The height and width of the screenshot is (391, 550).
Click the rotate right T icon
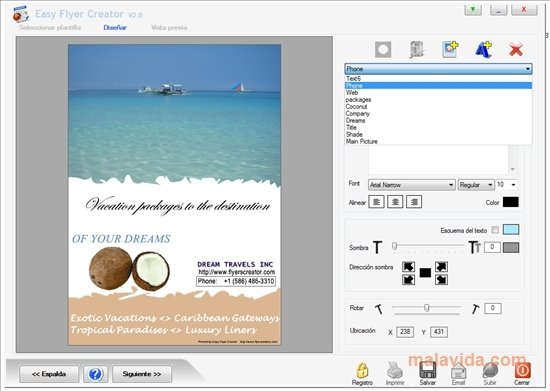pos(475,309)
